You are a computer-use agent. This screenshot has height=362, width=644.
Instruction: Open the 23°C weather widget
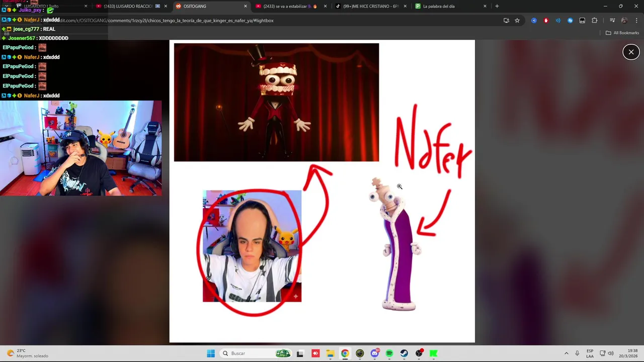28,353
